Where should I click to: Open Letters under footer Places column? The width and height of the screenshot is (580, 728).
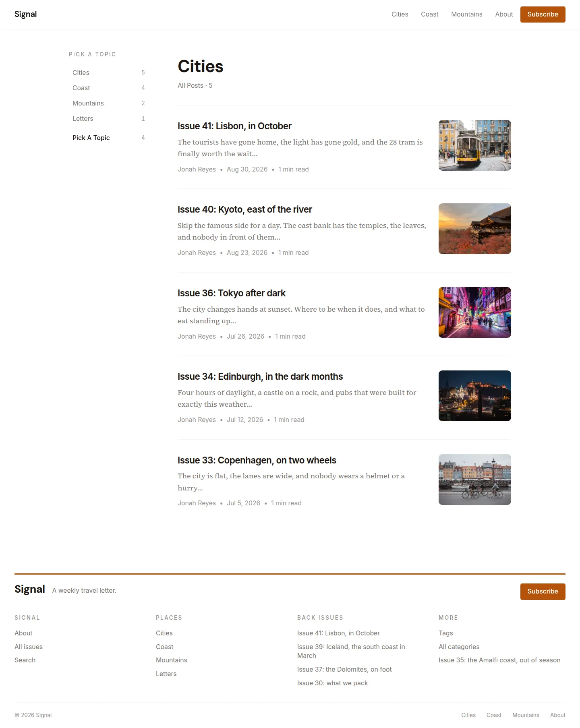click(x=166, y=674)
